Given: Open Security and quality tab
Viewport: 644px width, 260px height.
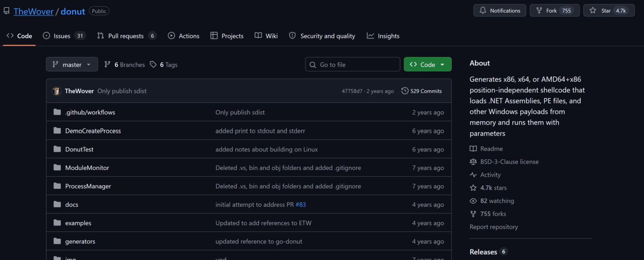Looking at the screenshot, I should tap(322, 36).
